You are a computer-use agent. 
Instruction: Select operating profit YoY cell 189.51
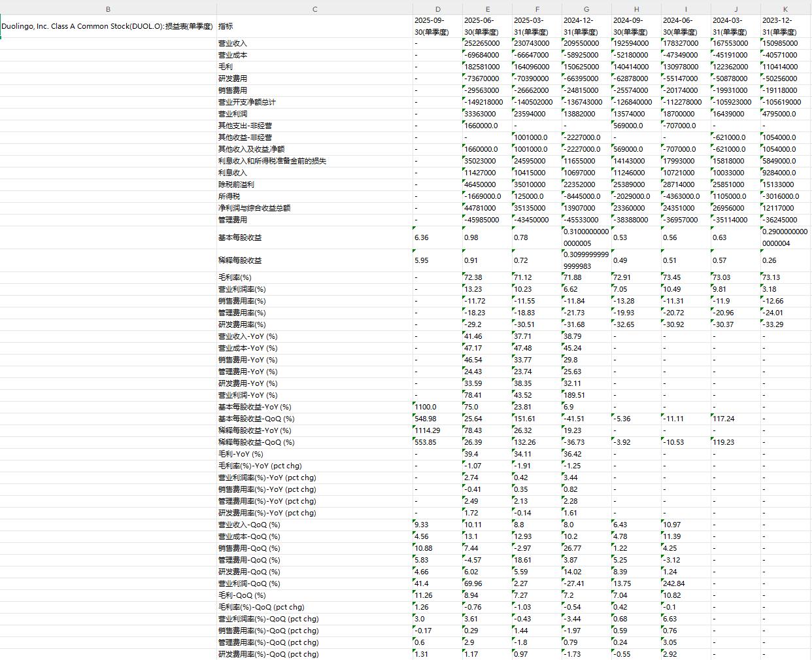(x=586, y=395)
